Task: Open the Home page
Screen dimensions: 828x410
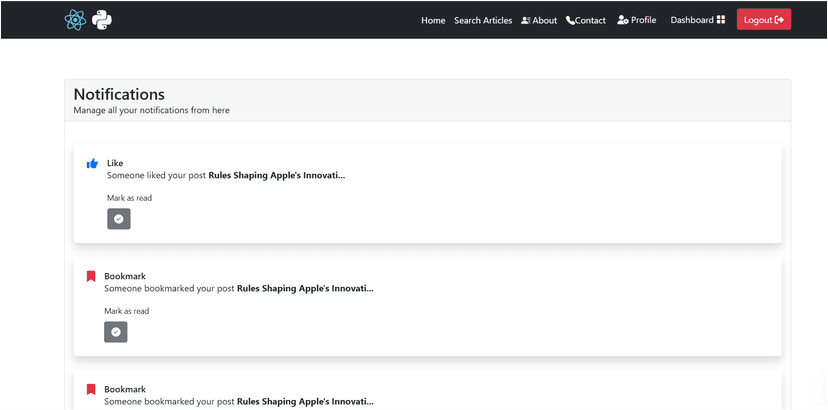Action: coord(433,20)
